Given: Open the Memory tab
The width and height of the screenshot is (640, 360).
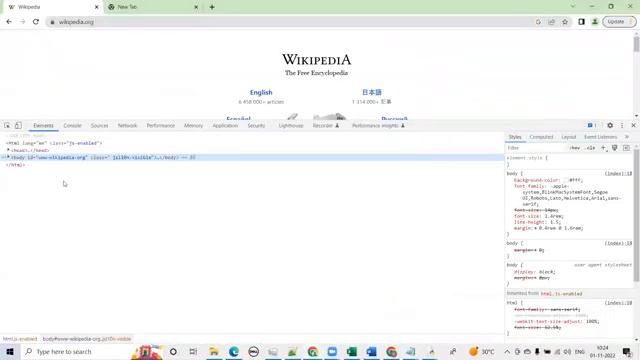Looking at the screenshot, I should pos(193,126).
